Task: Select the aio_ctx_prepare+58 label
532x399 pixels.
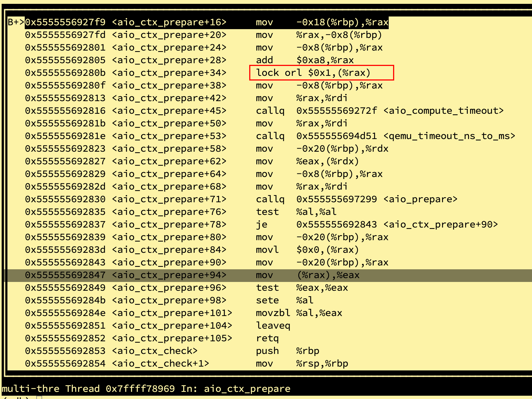Action: coord(169,149)
